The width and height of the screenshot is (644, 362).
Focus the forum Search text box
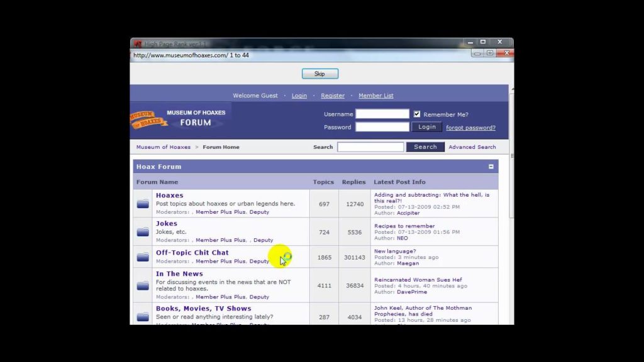370,147
